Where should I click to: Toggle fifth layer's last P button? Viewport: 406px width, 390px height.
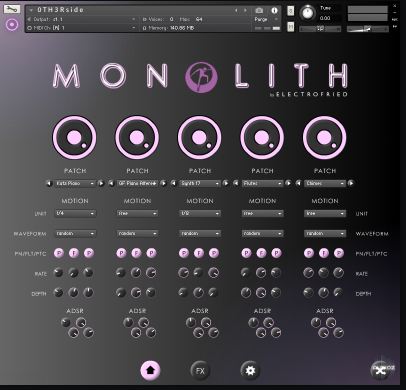coord(339,253)
